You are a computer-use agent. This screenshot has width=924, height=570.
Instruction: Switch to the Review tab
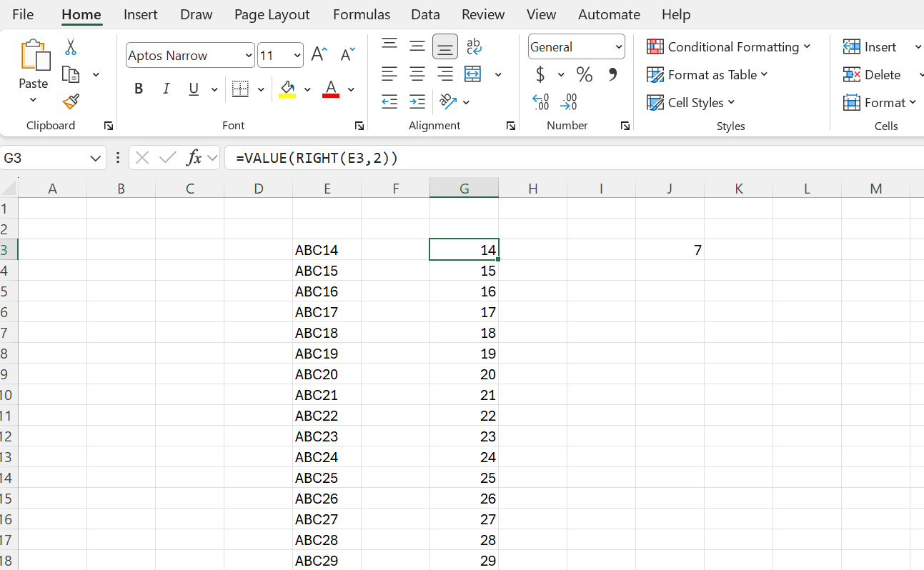coord(483,14)
